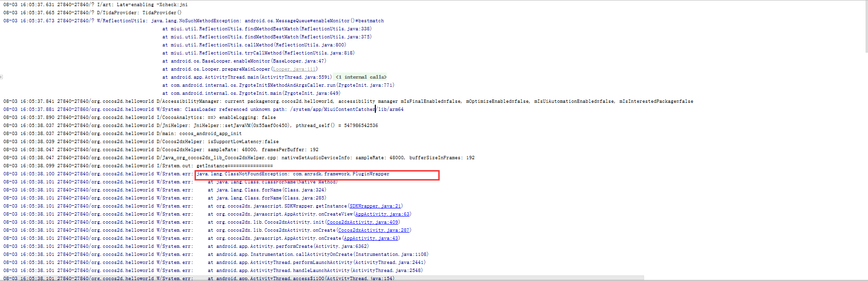
Task: Click ActivityThread.handleLaunchActivity stack line
Action: 315,271
